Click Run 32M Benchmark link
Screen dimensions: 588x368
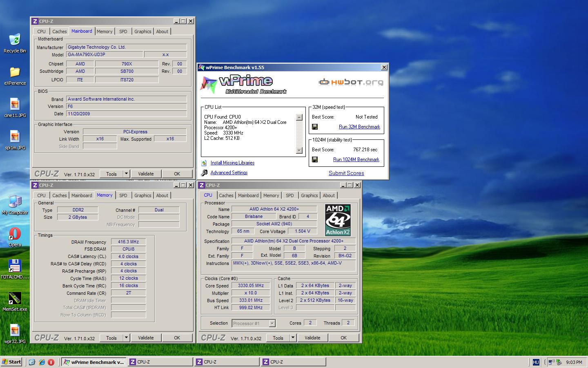pyautogui.click(x=359, y=127)
